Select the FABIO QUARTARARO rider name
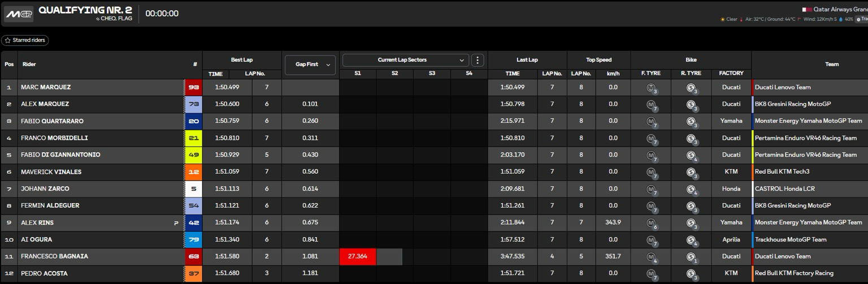Screen dimensions: 868x284 click(53, 121)
